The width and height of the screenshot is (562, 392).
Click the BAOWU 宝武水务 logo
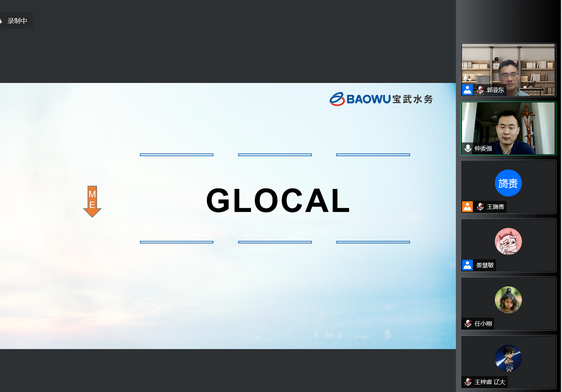click(x=381, y=99)
